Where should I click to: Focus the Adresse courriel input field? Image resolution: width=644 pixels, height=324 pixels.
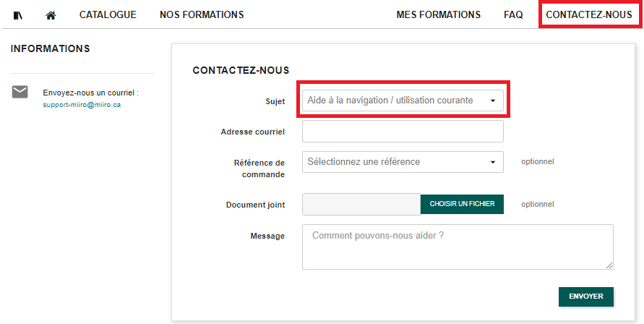coord(403,132)
